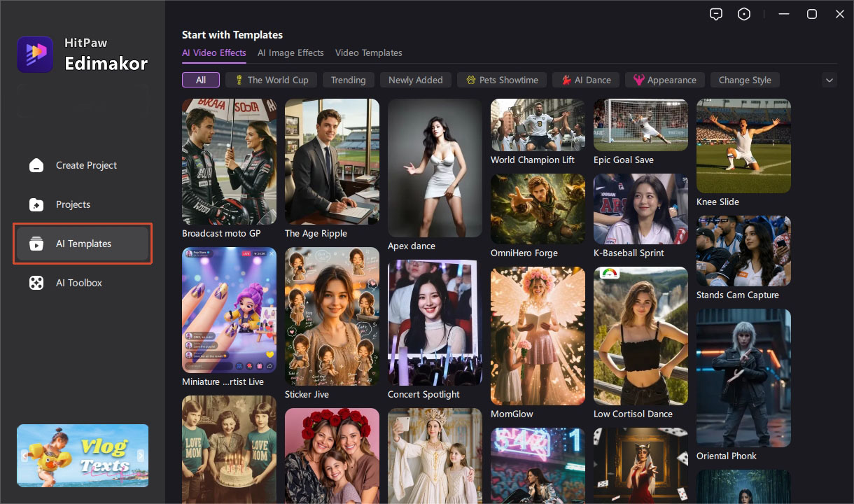The image size is (854, 504).
Task: Open K-Baseball Sprint template thumbnail
Action: click(640, 209)
